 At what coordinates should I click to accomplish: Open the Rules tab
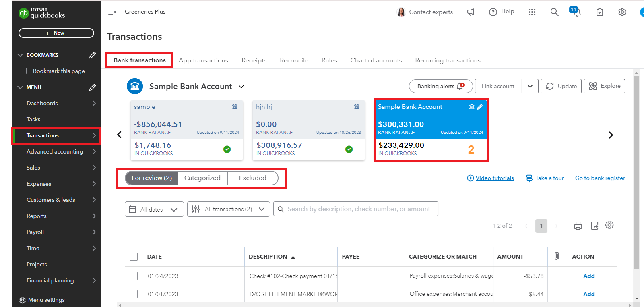(x=329, y=60)
